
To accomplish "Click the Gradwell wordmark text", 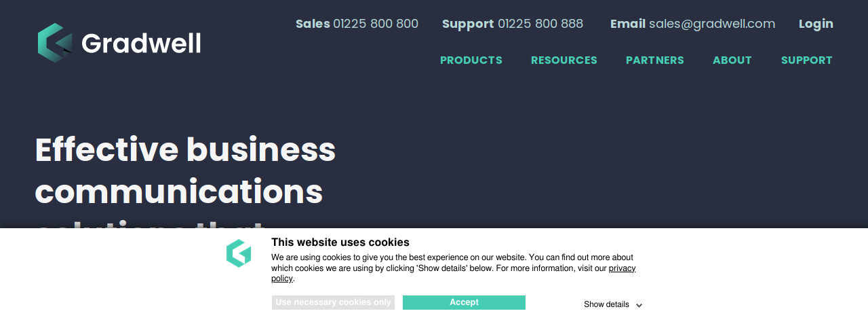I will 141,43.
